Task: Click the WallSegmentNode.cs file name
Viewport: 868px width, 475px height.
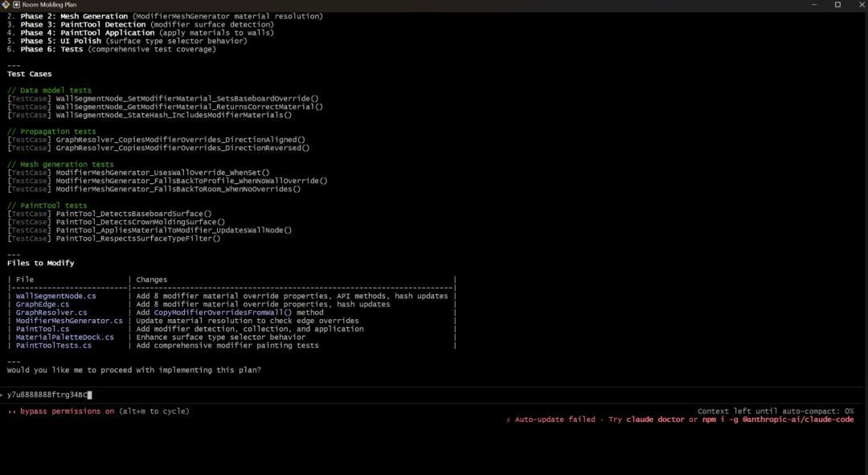Action: pos(55,297)
